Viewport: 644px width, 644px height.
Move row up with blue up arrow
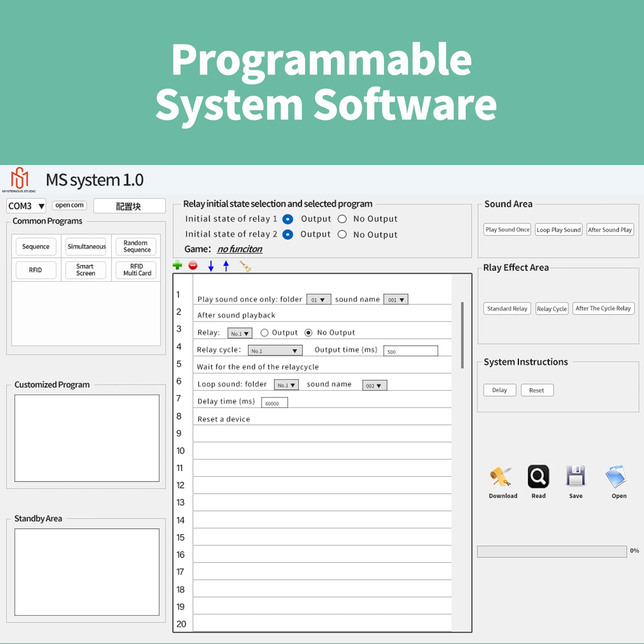point(226,266)
